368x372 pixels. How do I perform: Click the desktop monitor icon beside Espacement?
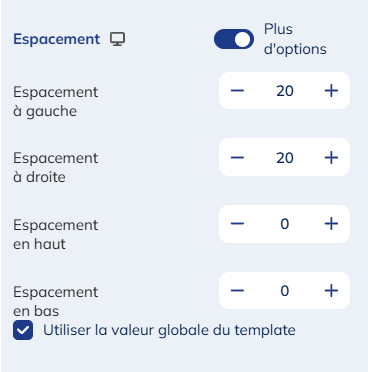coord(118,39)
